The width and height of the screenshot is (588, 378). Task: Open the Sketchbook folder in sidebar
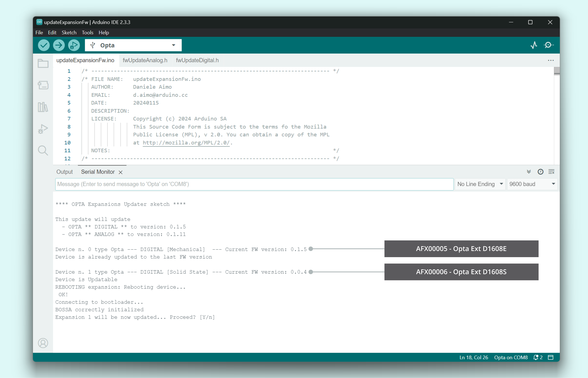[x=43, y=63]
